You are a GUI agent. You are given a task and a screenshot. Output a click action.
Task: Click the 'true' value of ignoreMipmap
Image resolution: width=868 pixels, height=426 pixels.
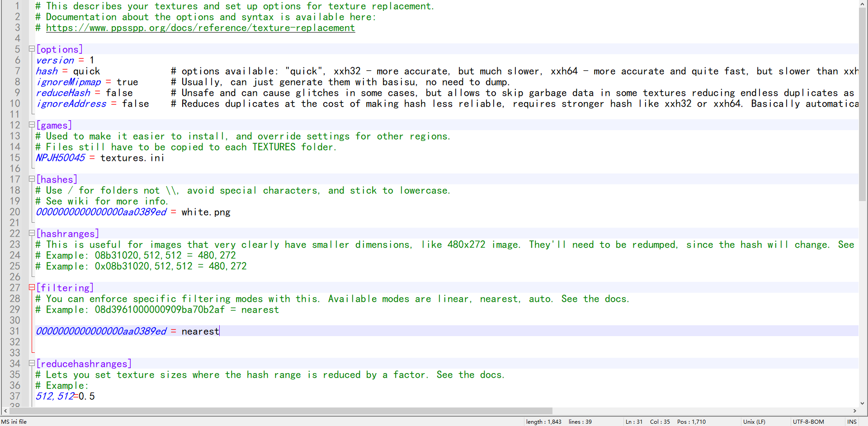point(127,82)
